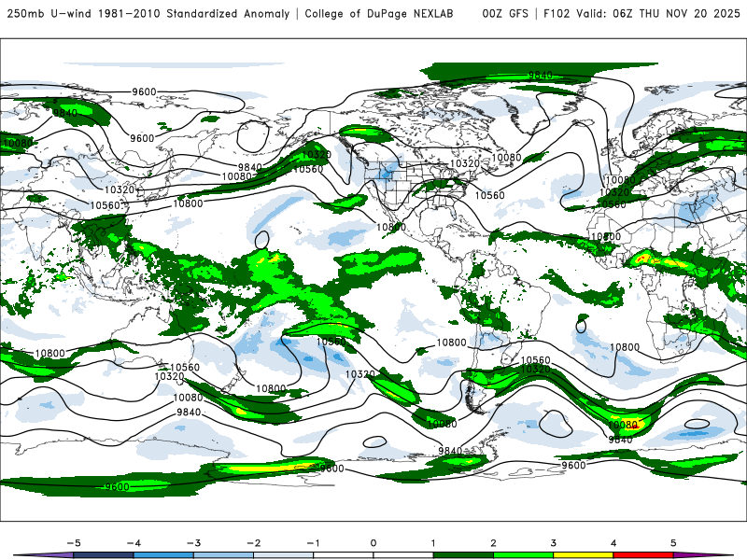This screenshot has width=747, height=560.
Task: Select the "Valid: 06Z THU NOV 20 2025" text
Action: (658, 14)
